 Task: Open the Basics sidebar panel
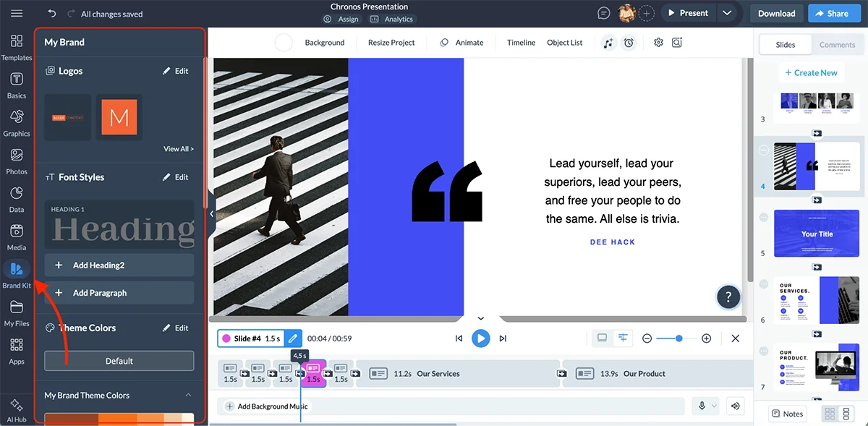click(17, 85)
